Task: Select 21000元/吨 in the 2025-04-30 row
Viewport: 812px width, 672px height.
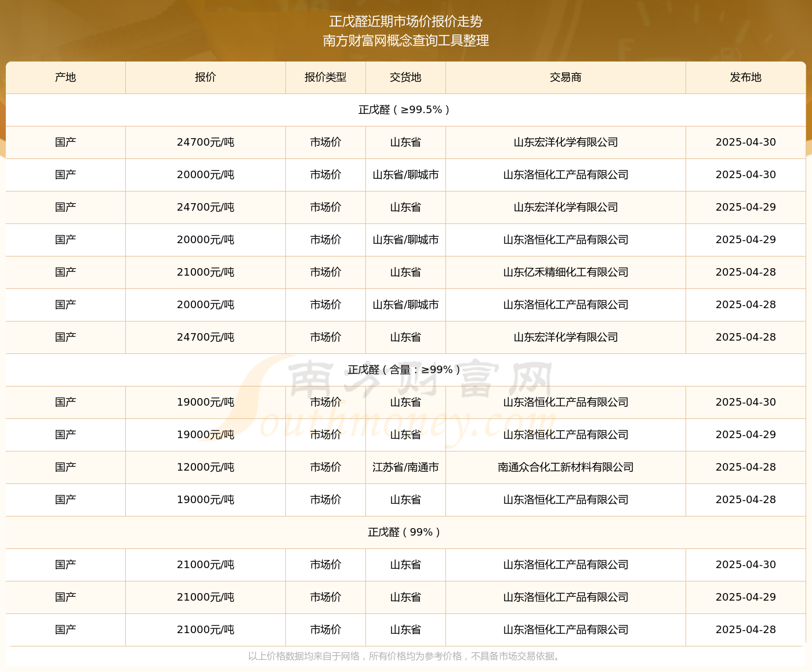Action: click(x=205, y=565)
